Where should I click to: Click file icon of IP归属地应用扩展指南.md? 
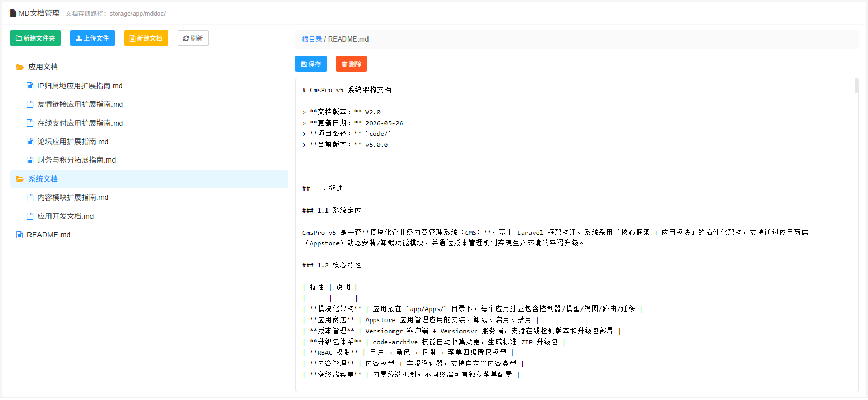[30, 86]
